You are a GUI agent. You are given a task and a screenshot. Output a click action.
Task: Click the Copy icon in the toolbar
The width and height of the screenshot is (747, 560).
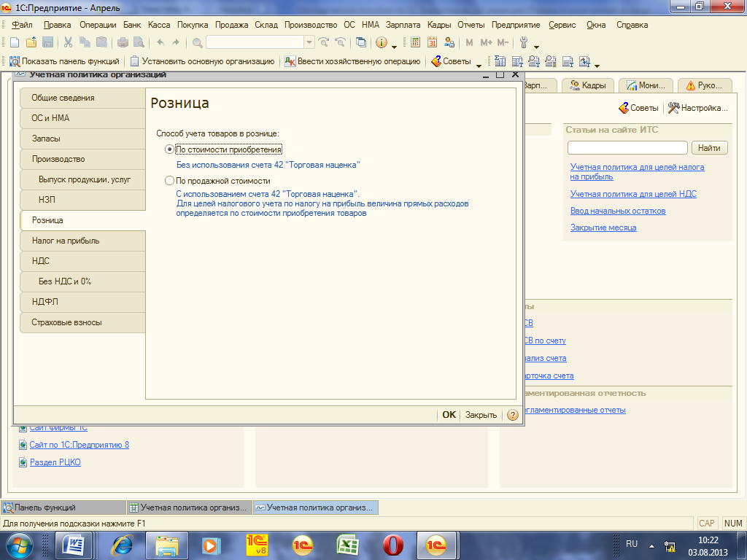coord(85,42)
